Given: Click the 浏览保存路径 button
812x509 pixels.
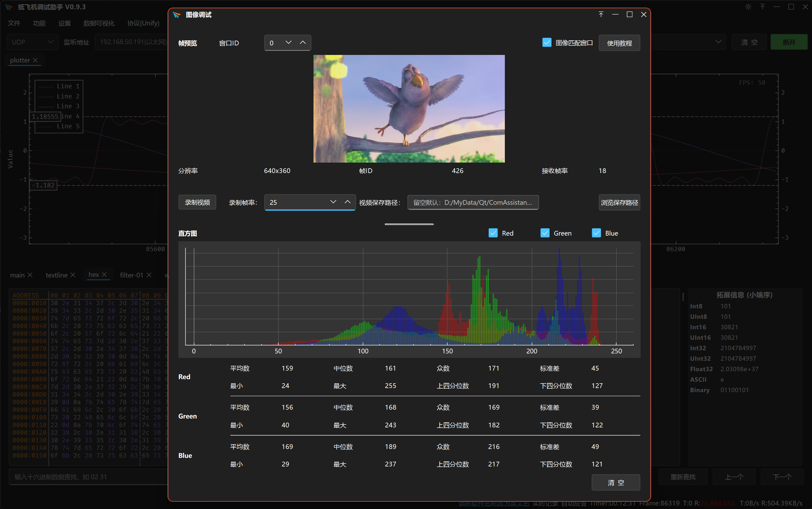Looking at the screenshot, I should pos(619,202).
